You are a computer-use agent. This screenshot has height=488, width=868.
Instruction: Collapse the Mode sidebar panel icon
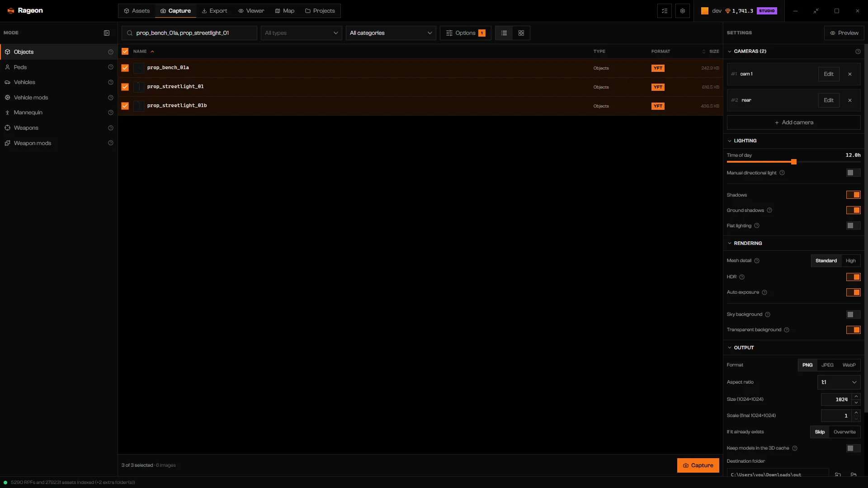[x=107, y=33]
